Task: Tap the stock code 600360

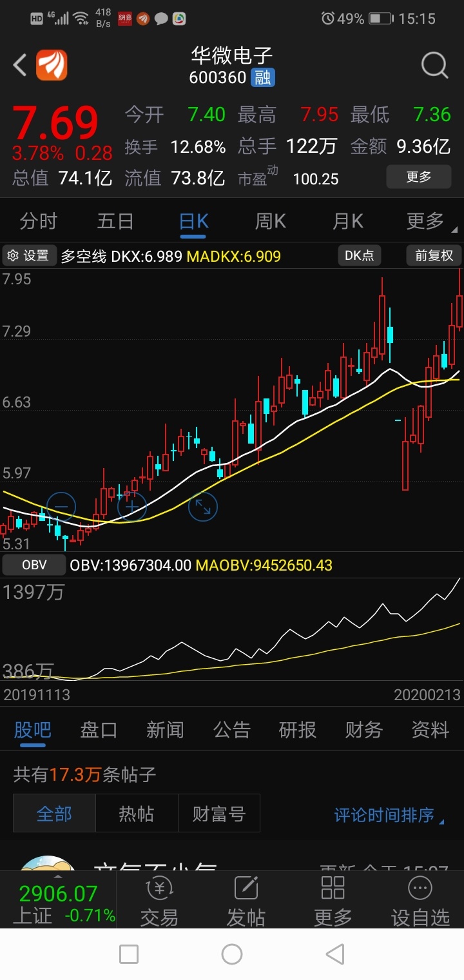Action: (x=218, y=78)
